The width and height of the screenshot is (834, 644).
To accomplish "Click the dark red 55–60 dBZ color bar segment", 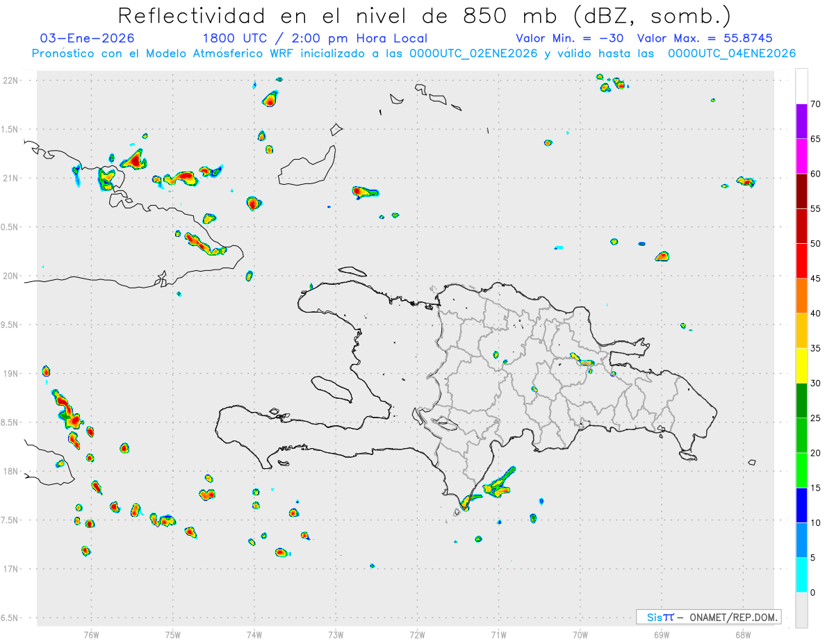I will 801,191.
